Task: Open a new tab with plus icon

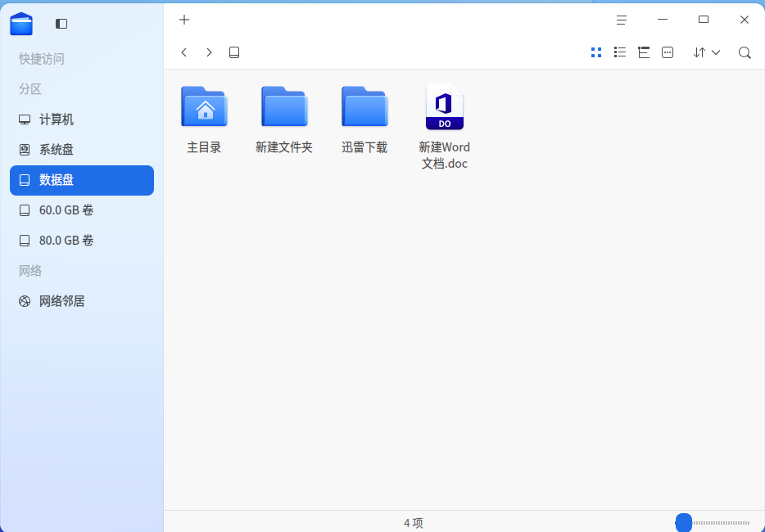Action: point(184,20)
